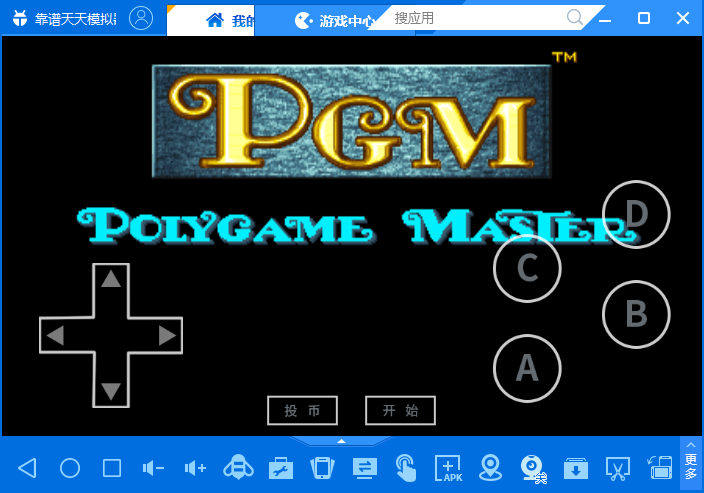Screen dimensions: 704x493
Task: Tap the A game button
Action: point(527,368)
